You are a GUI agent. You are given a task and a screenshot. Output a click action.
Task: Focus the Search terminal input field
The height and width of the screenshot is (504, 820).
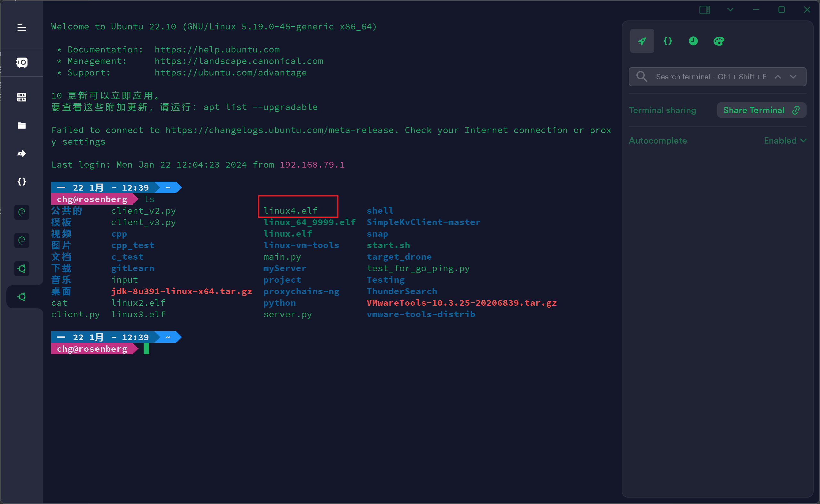point(710,77)
